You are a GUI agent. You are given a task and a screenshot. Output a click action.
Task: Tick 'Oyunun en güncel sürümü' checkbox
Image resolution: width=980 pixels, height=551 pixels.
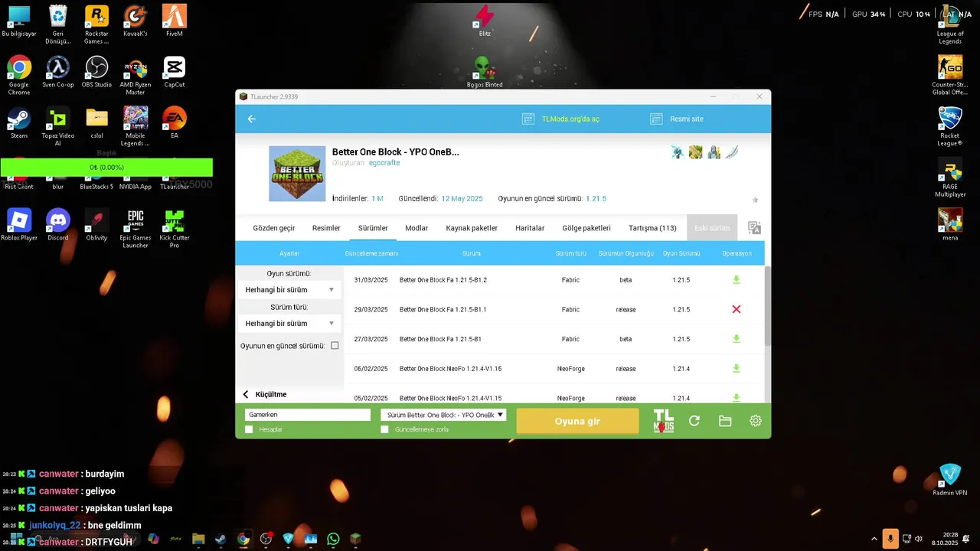[335, 346]
